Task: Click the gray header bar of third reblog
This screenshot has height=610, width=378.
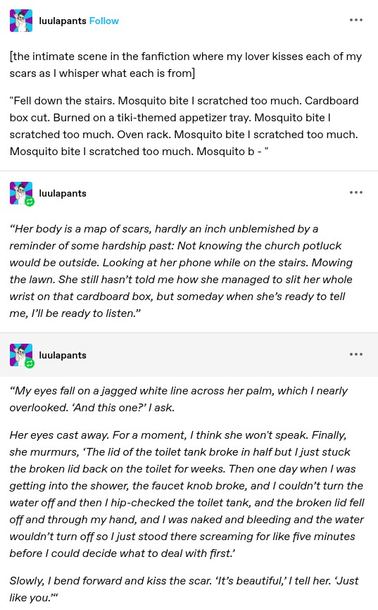Action: pos(189,355)
